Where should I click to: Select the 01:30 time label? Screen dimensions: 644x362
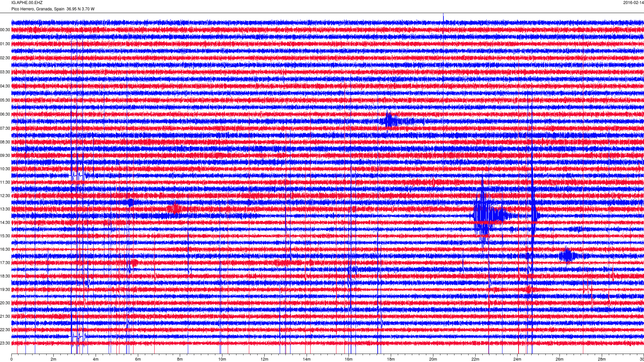point(5,44)
